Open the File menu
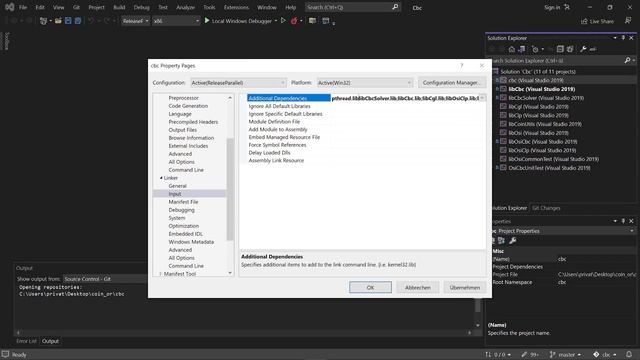The image size is (640, 360). (x=23, y=7)
